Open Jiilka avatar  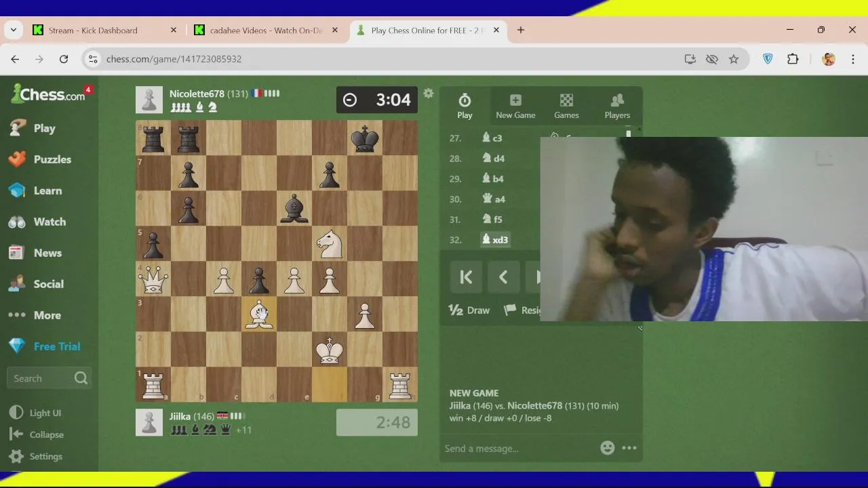[x=149, y=422]
